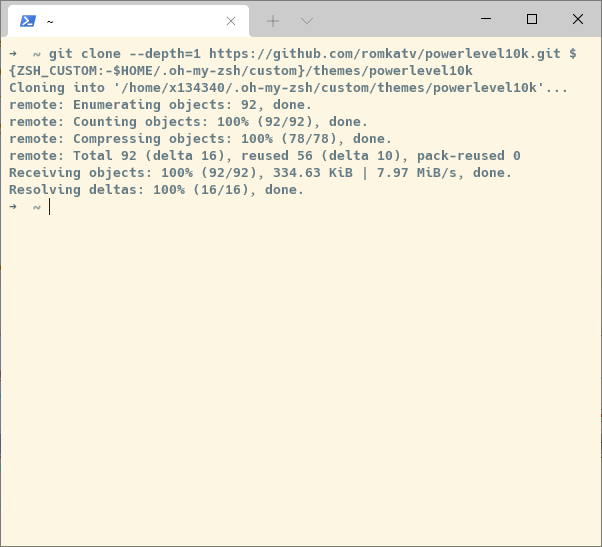Viewport: 602px width, 547px height.
Task: Close the terminal window
Action: tap(578, 19)
